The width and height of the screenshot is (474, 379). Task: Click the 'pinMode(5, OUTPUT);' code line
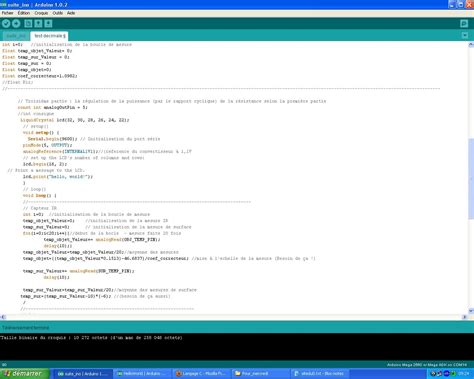pos(47,145)
